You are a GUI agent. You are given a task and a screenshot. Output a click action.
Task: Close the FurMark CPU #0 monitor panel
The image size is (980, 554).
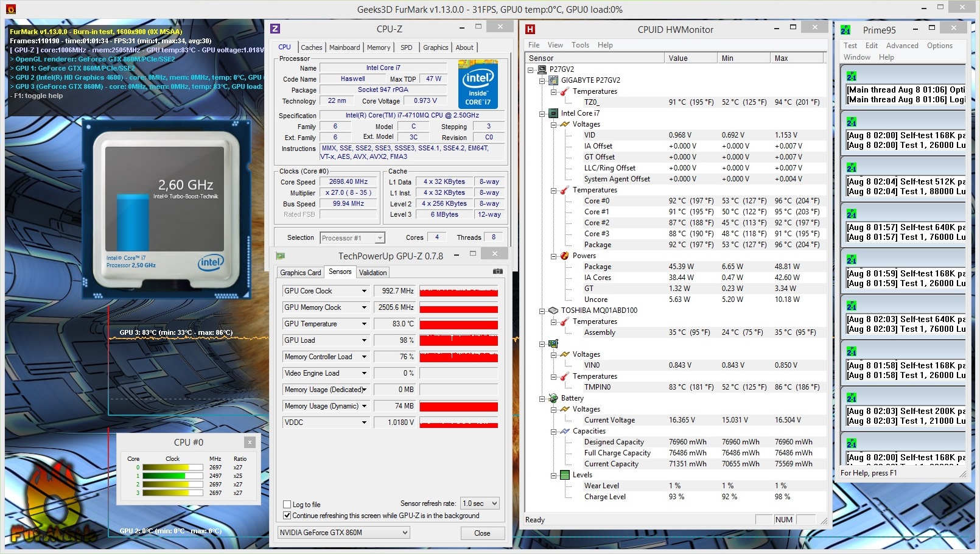point(250,442)
